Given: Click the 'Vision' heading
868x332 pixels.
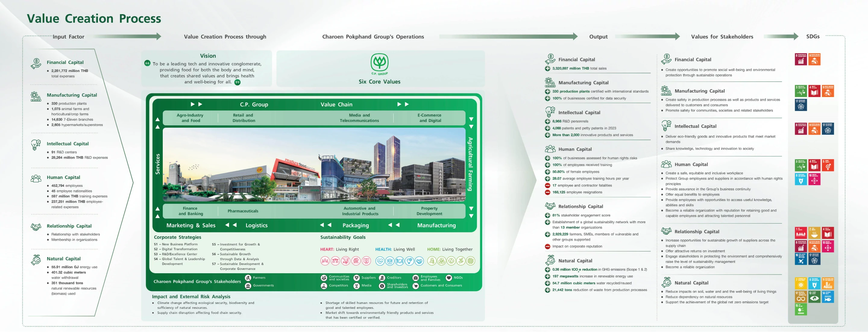Looking at the screenshot, I should (208, 56).
